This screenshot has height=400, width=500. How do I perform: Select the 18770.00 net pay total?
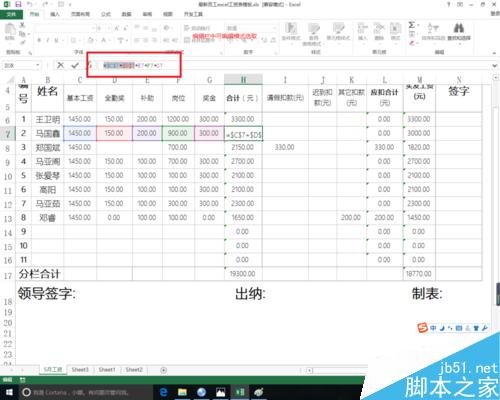(x=419, y=274)
